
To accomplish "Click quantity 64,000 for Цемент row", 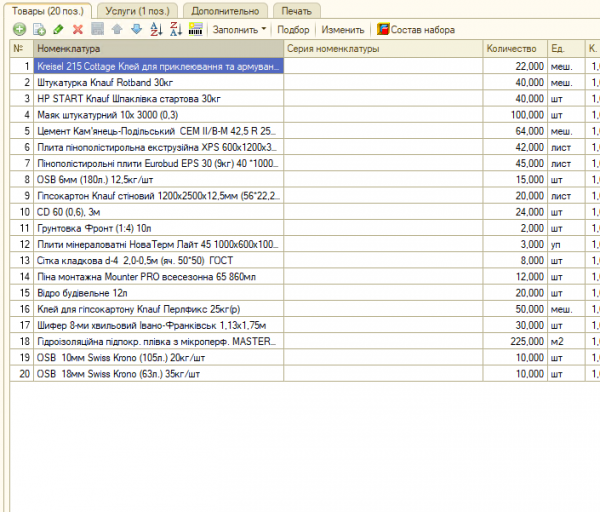I will coord(515,131).
